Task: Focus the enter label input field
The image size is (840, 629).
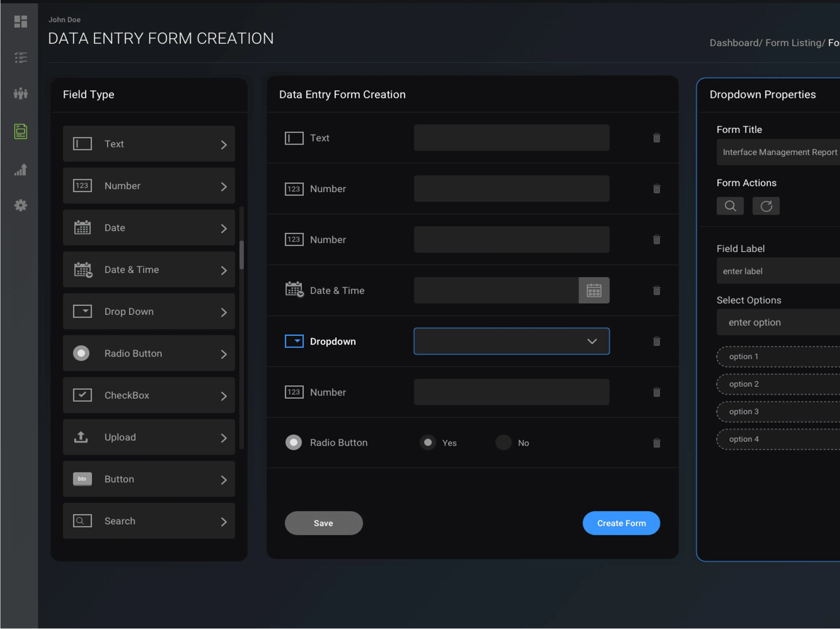Action: [778, 271]
